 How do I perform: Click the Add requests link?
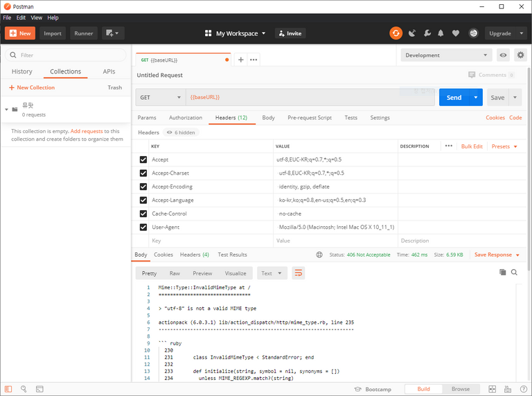point(87,131)
